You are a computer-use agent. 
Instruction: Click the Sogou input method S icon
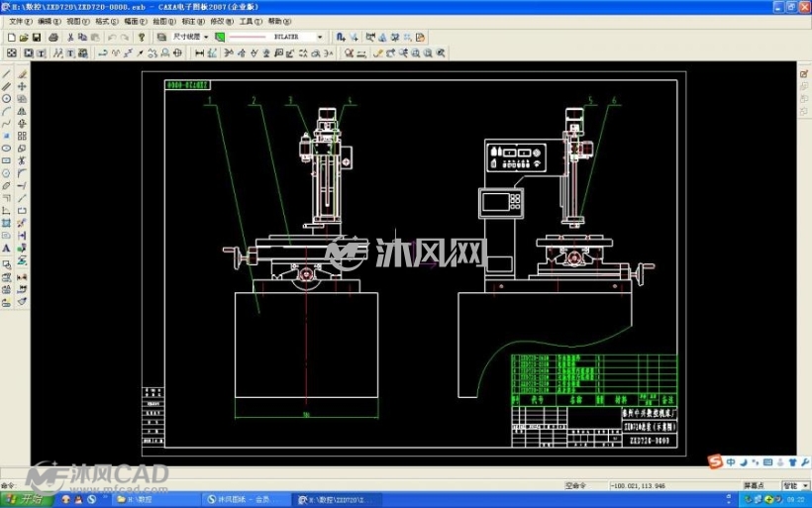(715, 461)
